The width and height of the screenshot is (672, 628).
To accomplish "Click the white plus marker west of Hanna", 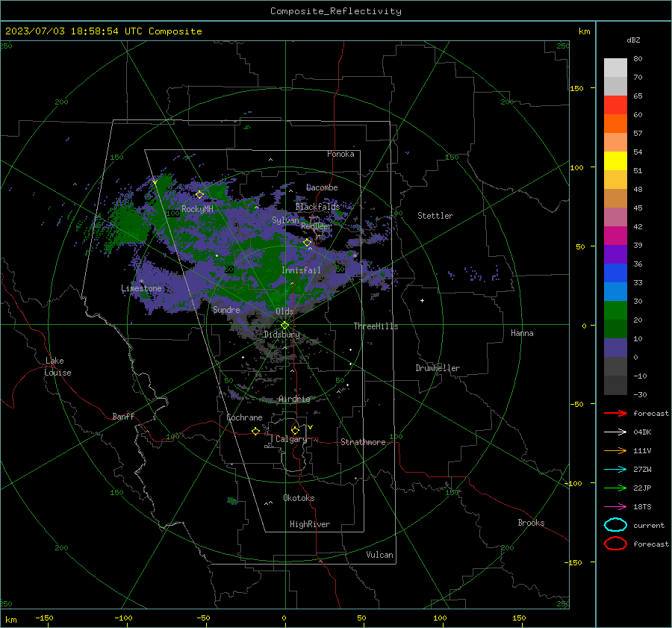I will click(x=422, y=300).
